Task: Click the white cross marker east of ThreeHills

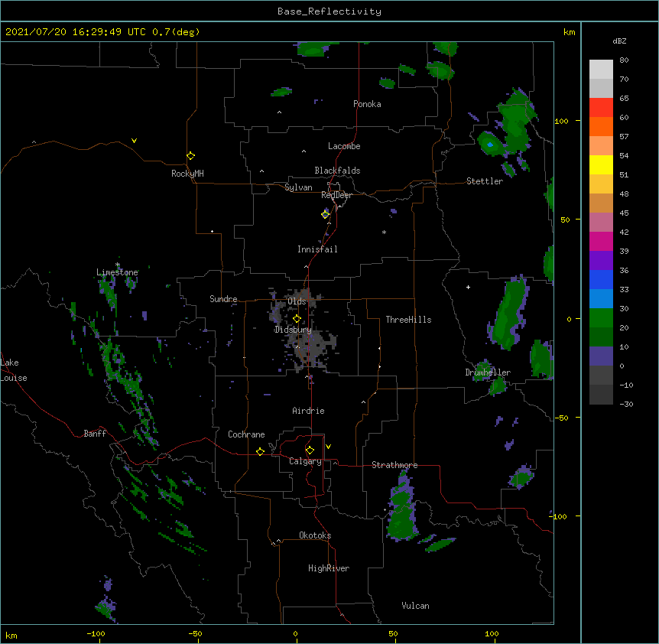Action: tap(468, 287)
